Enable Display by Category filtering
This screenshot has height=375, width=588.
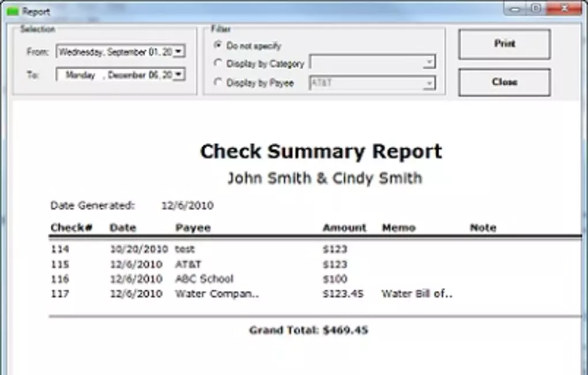[x=217, y=64]
